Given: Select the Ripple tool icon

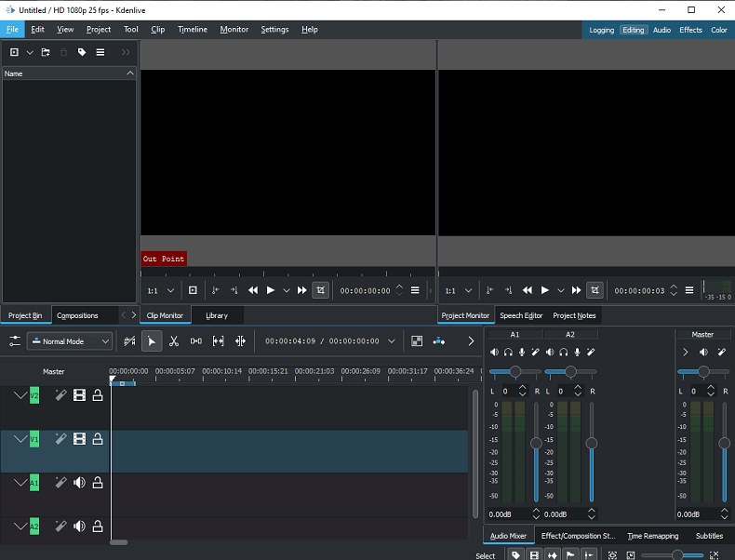Looking at the screenshot, I should [x=240, y=341].
